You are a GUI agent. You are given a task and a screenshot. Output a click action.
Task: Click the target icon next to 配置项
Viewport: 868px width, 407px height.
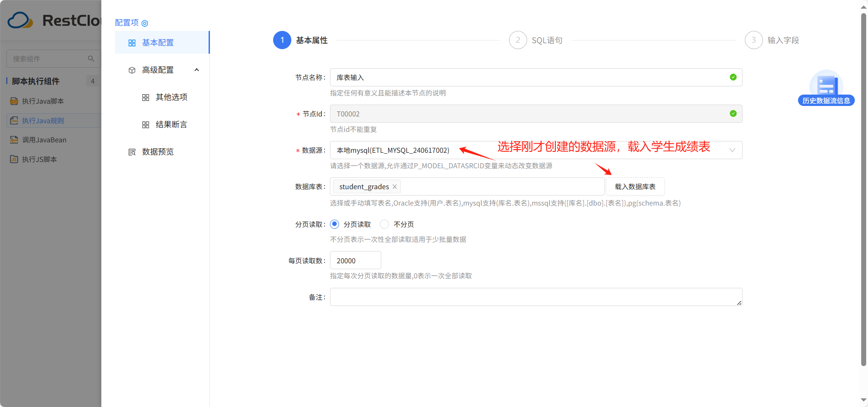click(x=145, y=23)
